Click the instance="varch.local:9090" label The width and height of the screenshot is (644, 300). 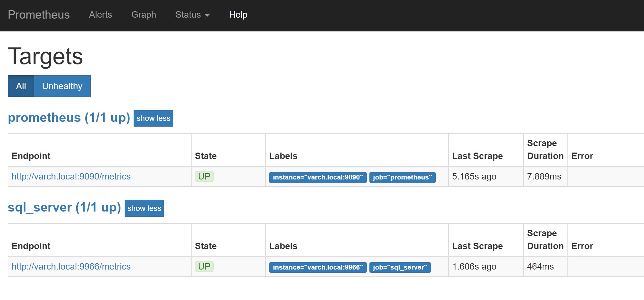point(318,177)
